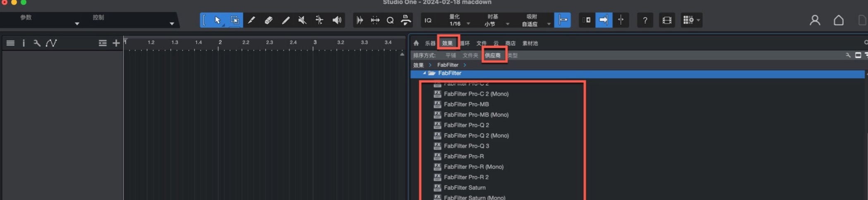Select the Eraser tool

pos(268,20)
